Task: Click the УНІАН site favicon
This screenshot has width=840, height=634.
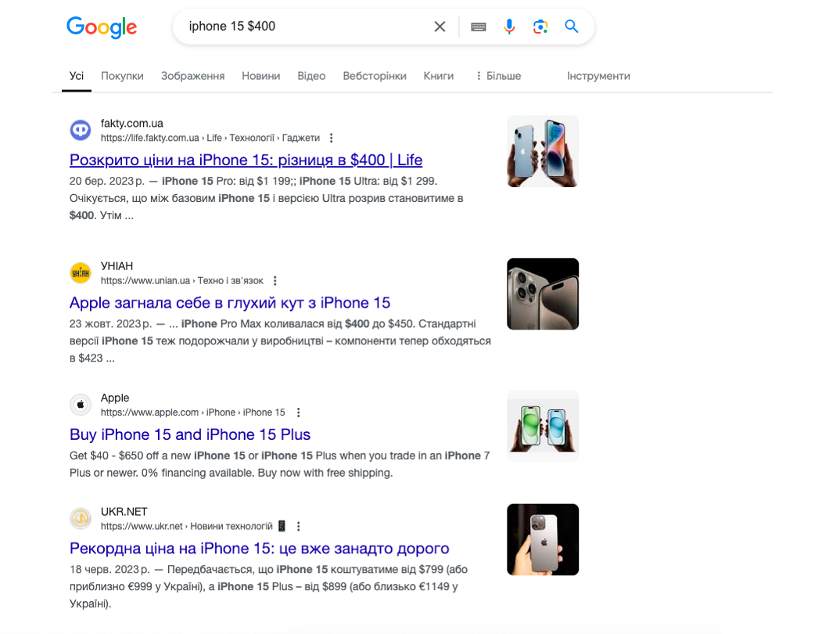Action: (81, 273)
